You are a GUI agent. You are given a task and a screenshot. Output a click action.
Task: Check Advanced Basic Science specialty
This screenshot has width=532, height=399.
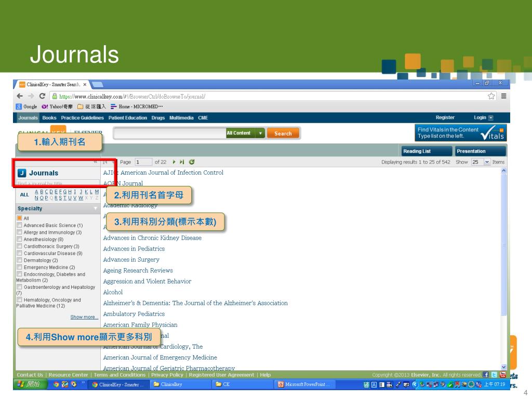(19, 225)
